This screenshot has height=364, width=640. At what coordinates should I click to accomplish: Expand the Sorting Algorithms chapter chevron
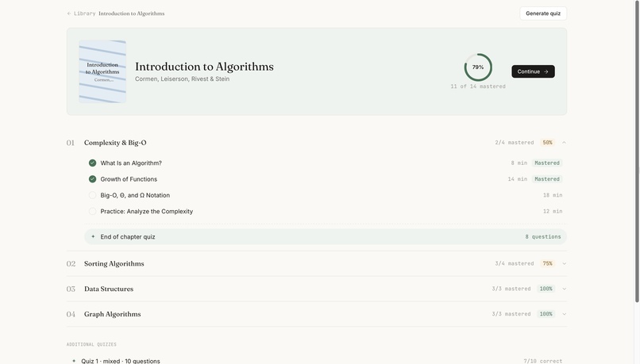pyautogui.click(x=564, y=263)
